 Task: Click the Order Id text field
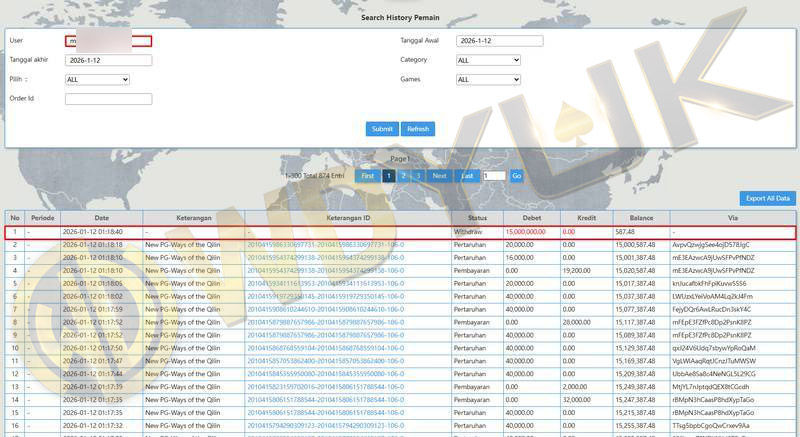point(108,99)
